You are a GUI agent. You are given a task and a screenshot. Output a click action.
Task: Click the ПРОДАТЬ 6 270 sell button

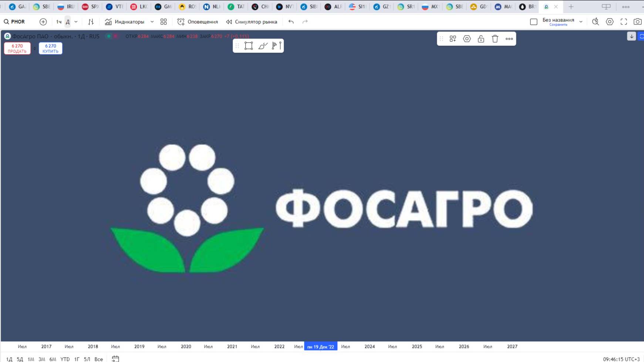click(17, 48)
